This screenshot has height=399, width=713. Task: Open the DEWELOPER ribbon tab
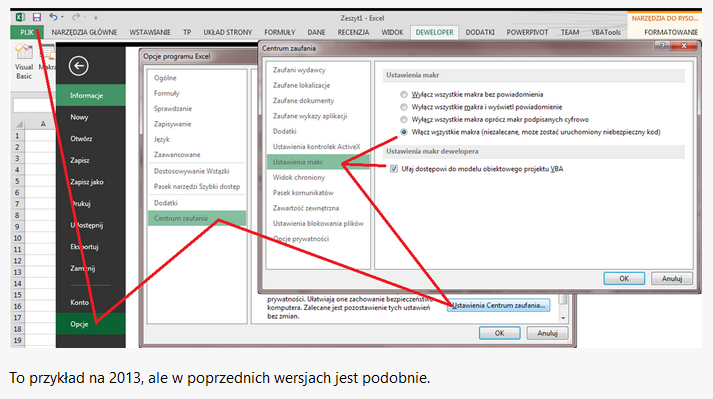[434, 32]
